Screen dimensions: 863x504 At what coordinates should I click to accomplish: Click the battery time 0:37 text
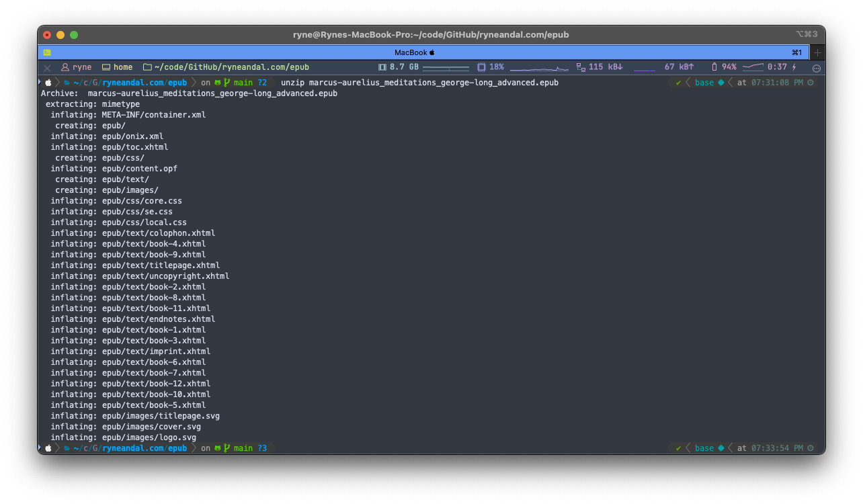[x=777, y=67]
